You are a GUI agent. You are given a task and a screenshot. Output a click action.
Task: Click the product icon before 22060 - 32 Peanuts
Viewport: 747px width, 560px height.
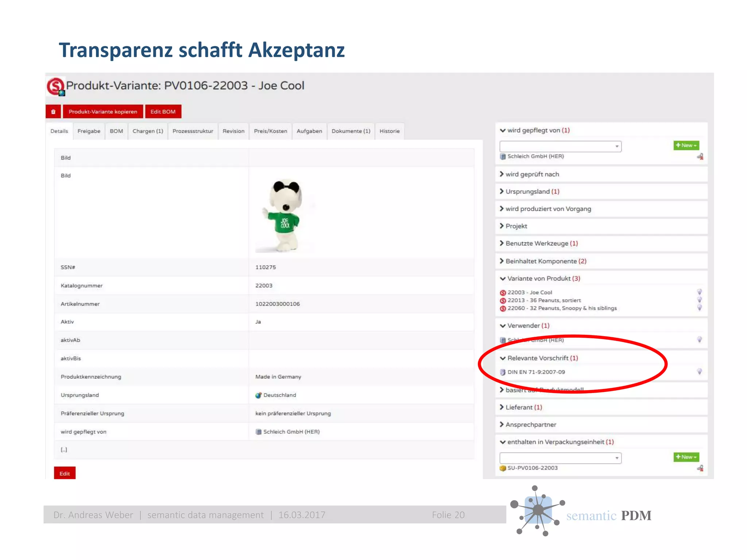[503, 308]
